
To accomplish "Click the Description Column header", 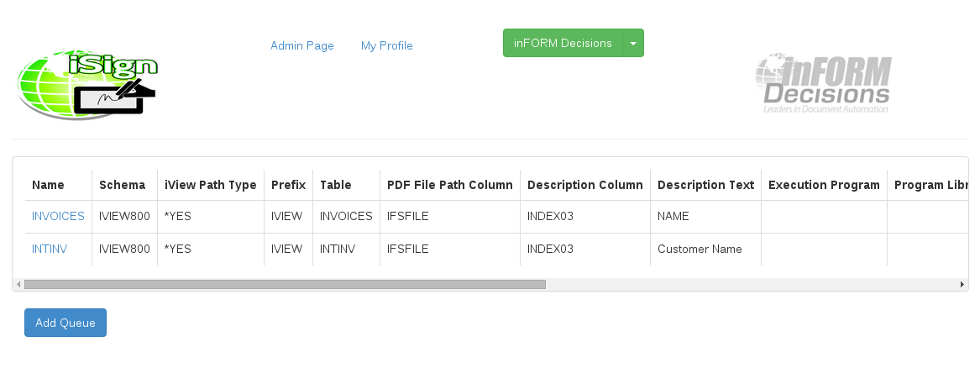I will [584, 185].
